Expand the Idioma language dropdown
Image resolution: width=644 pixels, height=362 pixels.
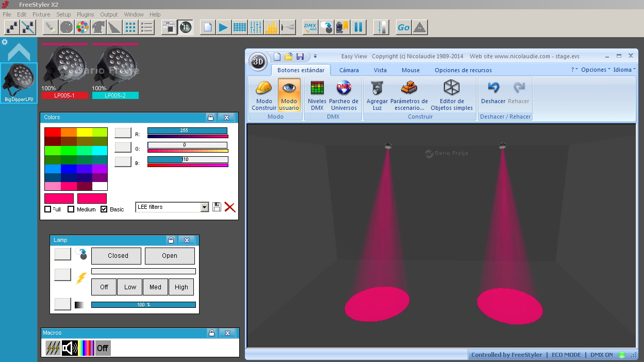coord(624,70)
